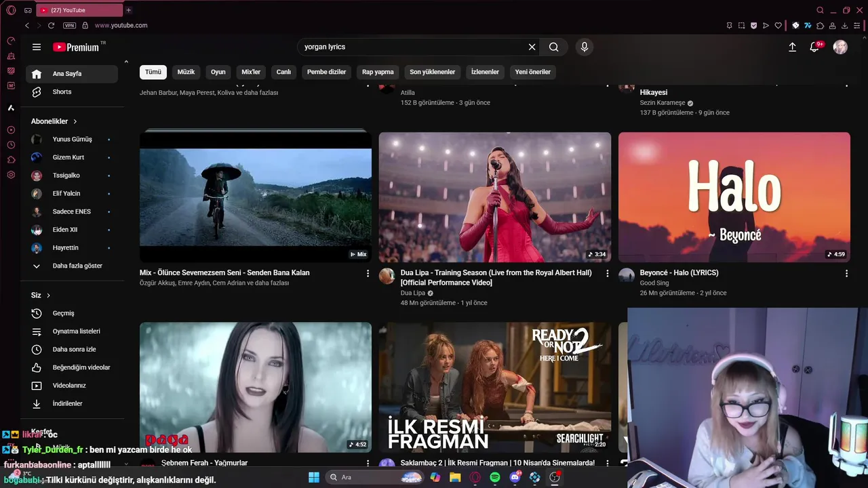Open the pin icon in address bar
This screenshot has height=488, width=868.
coord(729,25)
